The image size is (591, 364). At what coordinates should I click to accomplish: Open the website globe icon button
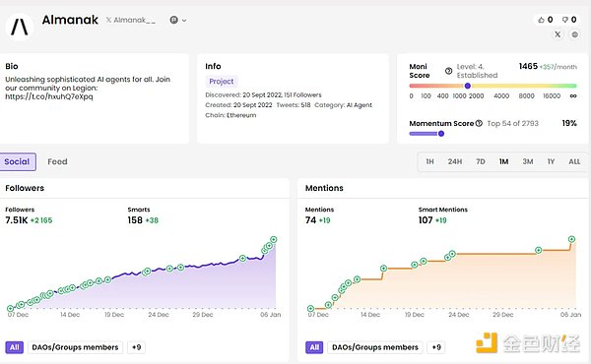point(575,34)
